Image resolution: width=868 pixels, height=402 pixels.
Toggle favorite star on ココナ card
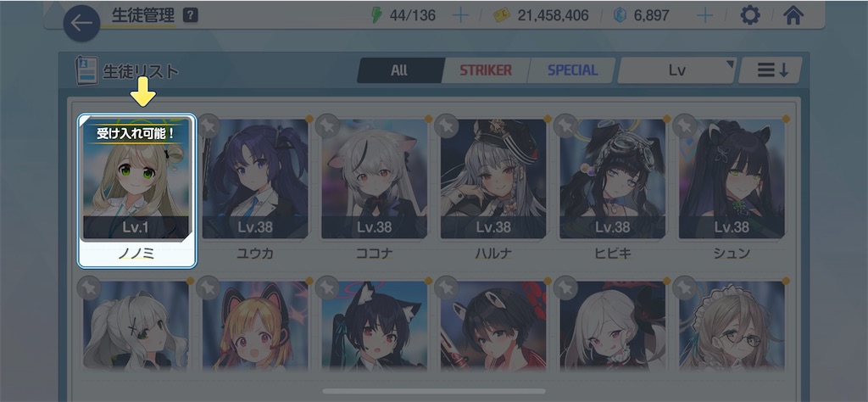(327, 126)
